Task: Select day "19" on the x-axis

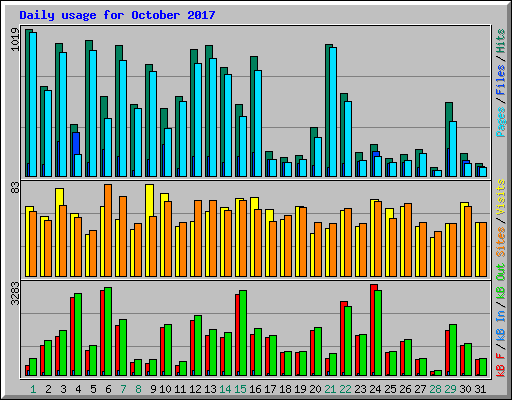Action: tap(300, 389)
